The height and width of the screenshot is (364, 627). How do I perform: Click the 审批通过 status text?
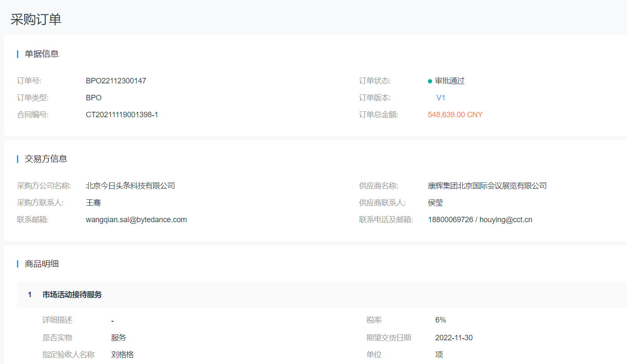(449, 81)
